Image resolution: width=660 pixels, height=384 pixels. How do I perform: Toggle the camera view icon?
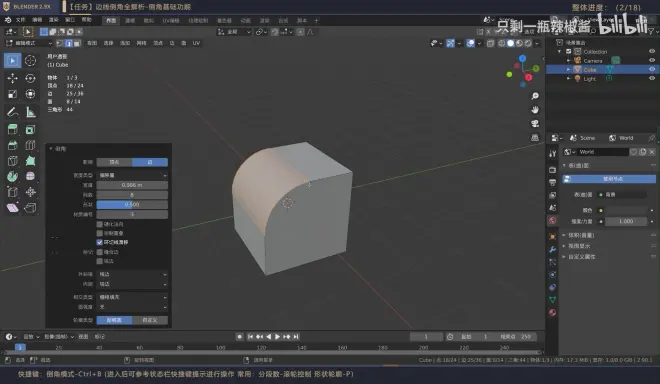(x=535, y=124)
